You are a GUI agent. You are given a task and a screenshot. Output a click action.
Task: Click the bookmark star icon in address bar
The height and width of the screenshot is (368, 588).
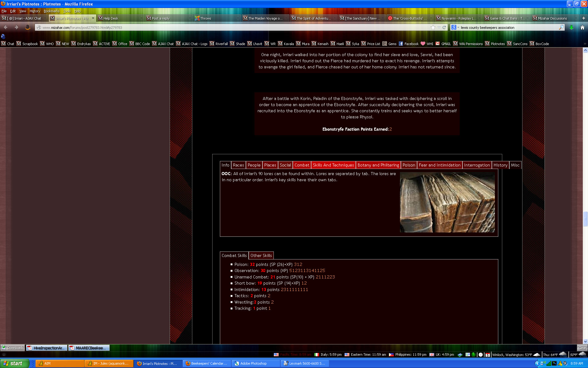tap(433, 28)
